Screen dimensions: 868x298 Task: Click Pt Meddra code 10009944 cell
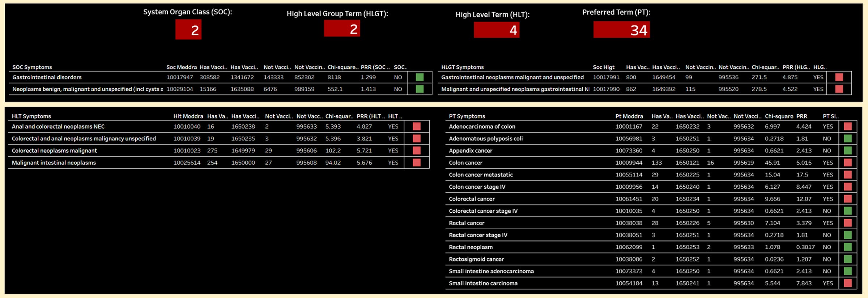(629, 163)
